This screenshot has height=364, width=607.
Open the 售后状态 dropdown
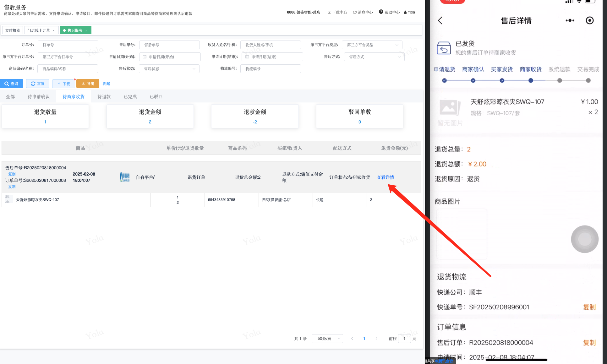pos(169,69)
